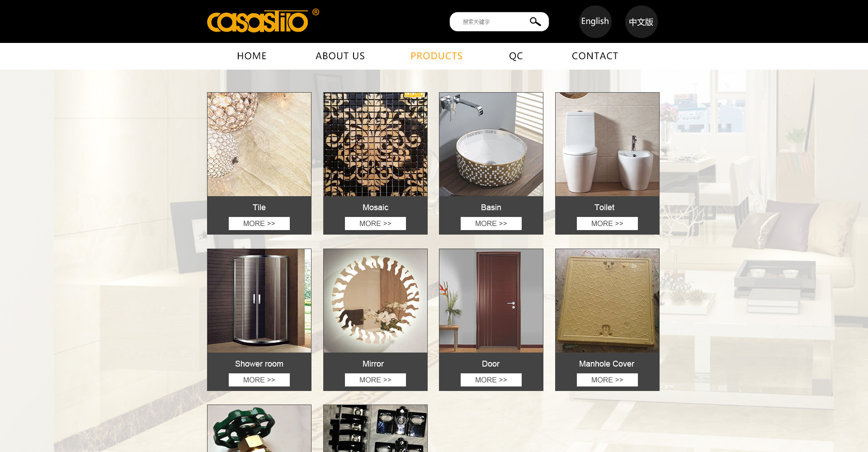Click the magnifying glass search icon

tap(535, 22)
